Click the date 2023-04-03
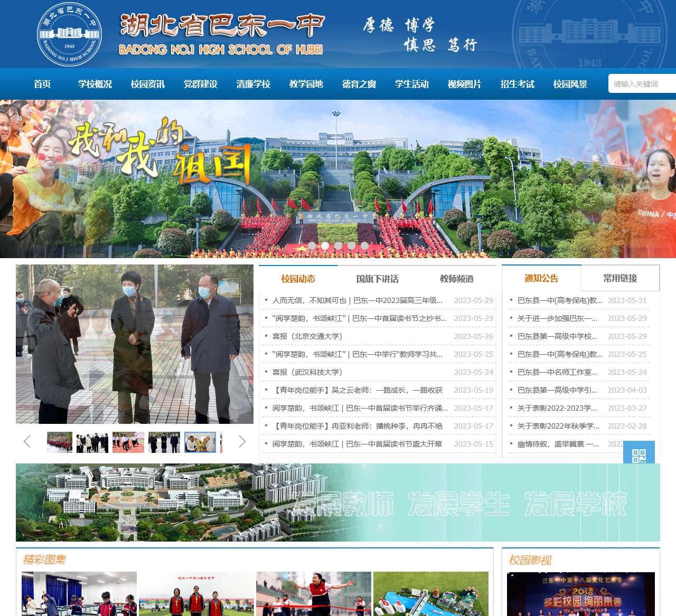Image resolution: width=676 pixels, height=616 pixels. [x=627, y=390]
